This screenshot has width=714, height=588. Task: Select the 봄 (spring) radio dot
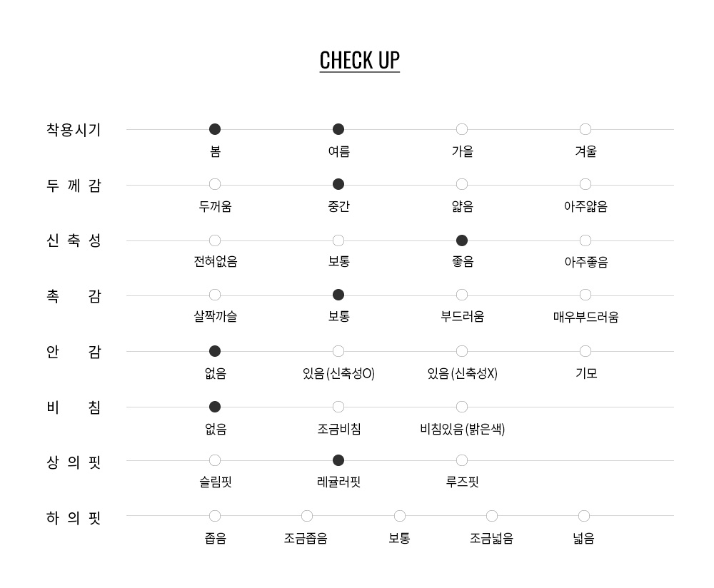pos(215,129)
